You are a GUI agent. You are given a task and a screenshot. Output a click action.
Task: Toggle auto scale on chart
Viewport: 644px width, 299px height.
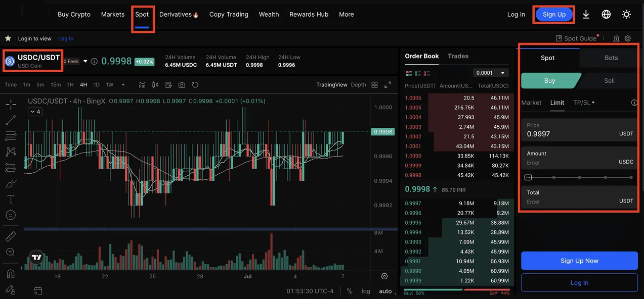(385, 291)
